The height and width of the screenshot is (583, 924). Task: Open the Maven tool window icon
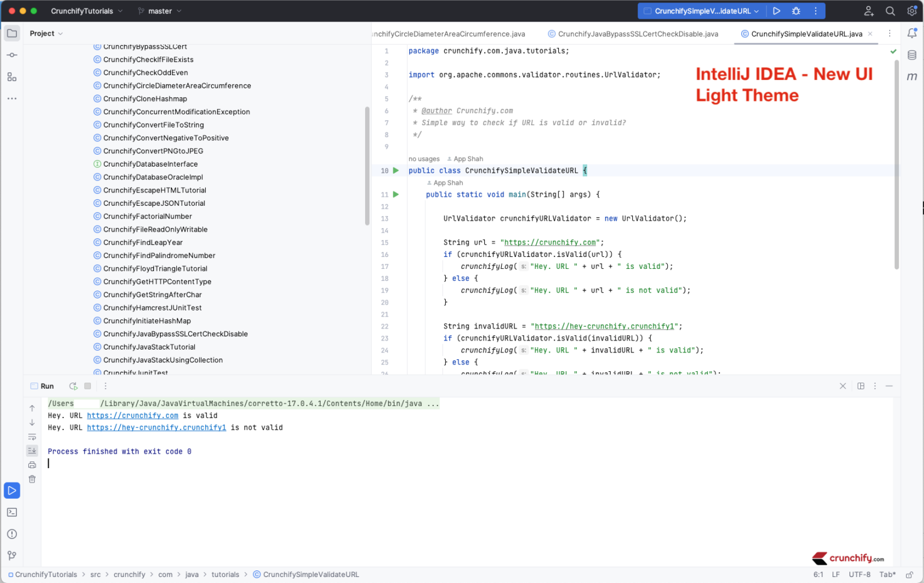point(912,76)
